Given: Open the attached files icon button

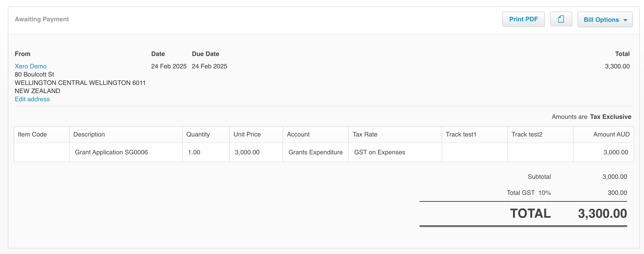Looking at the screenshot, I should pyautogui.click(x=561, y=19).
